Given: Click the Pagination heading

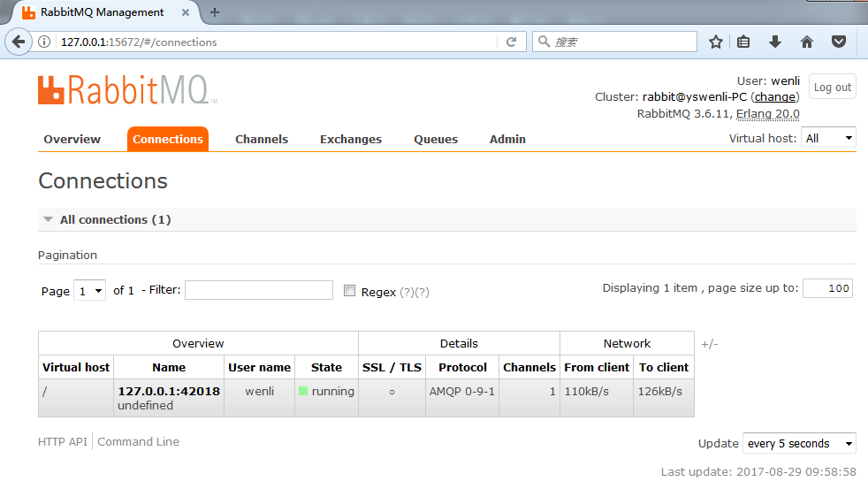Looking at the screenshot, I should coord(67,255).
